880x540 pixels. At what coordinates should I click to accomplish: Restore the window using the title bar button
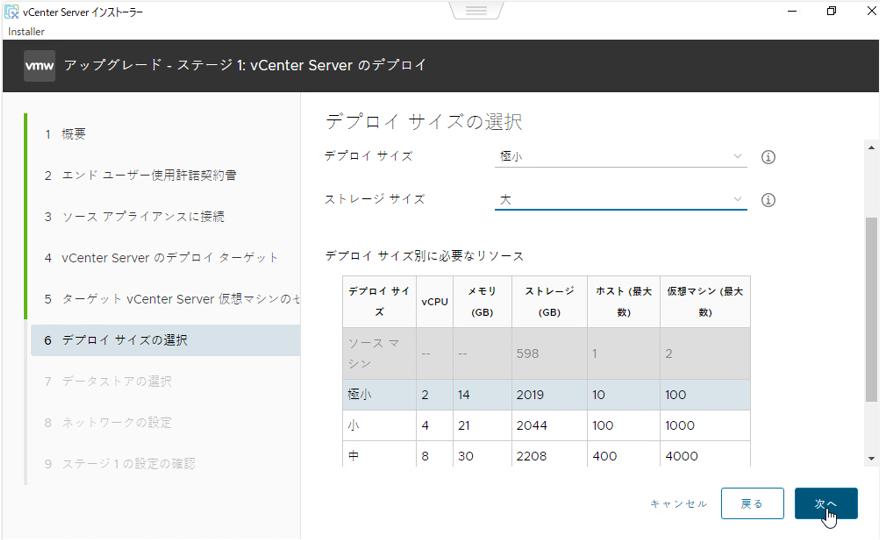[831, 11]
